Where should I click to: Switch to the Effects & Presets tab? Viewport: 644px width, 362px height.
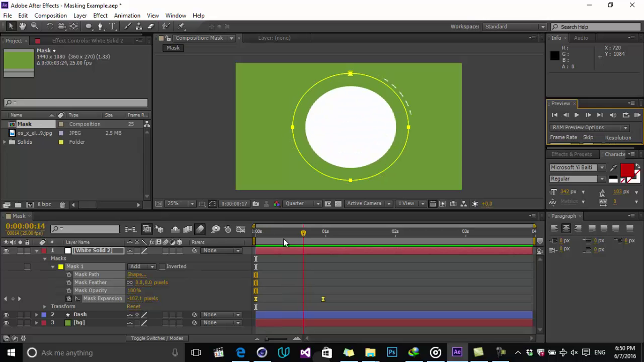(x=571, y=154)
